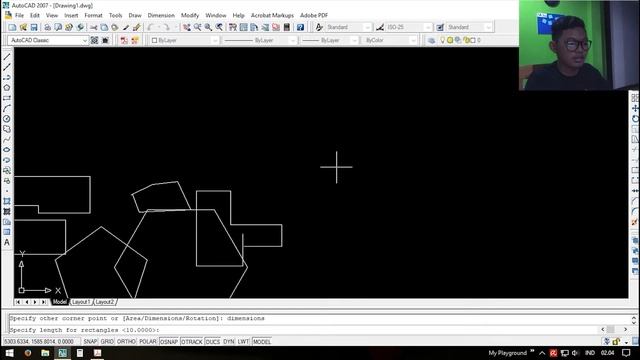
Task: Click the Undo arrow icon
Action: pyautogui.click(x=151, y=27)
